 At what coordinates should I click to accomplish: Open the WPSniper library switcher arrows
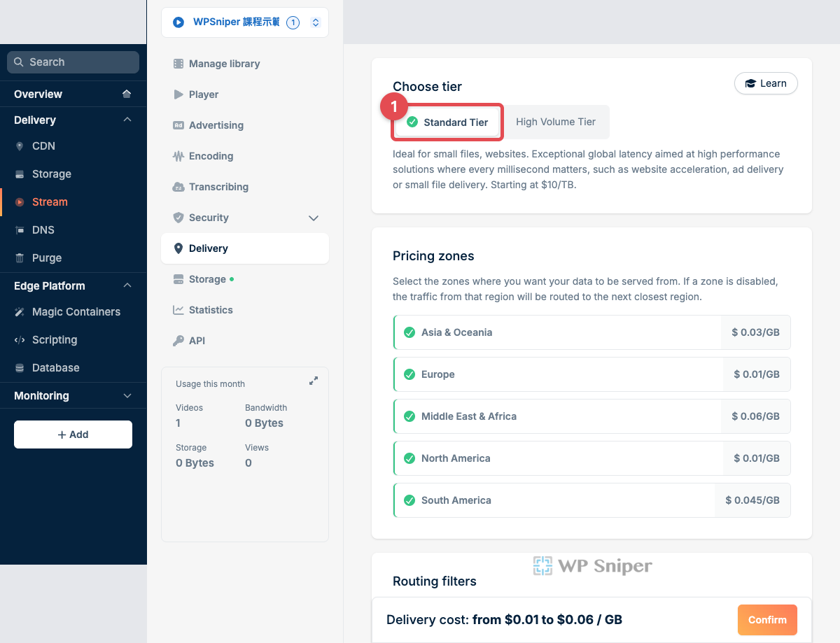click(x=316, y=22)
